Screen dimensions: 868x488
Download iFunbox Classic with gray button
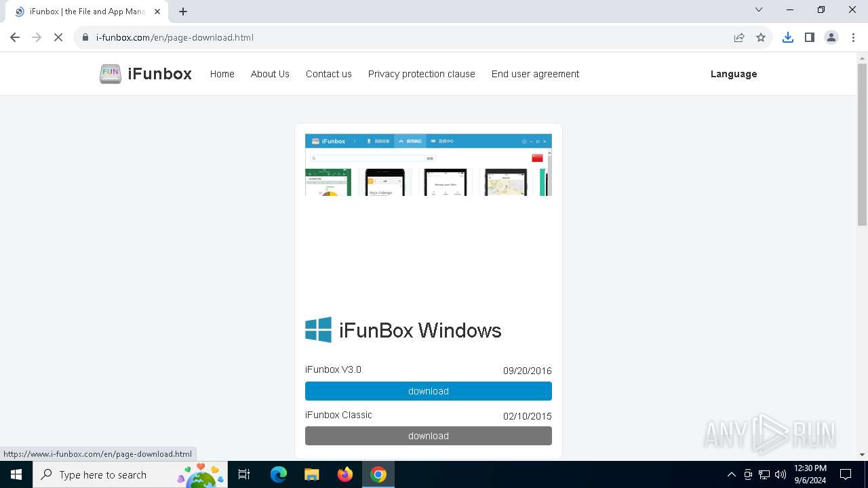(429, 436)
